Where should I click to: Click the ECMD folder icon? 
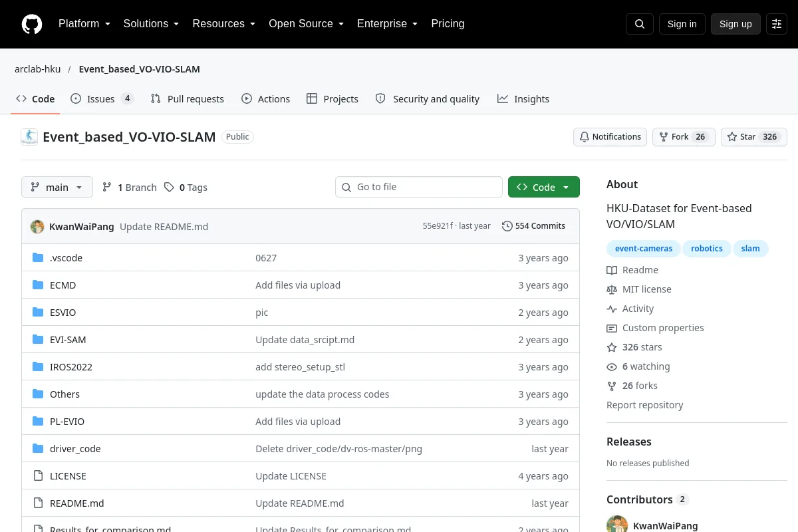[x=38, y=285]
